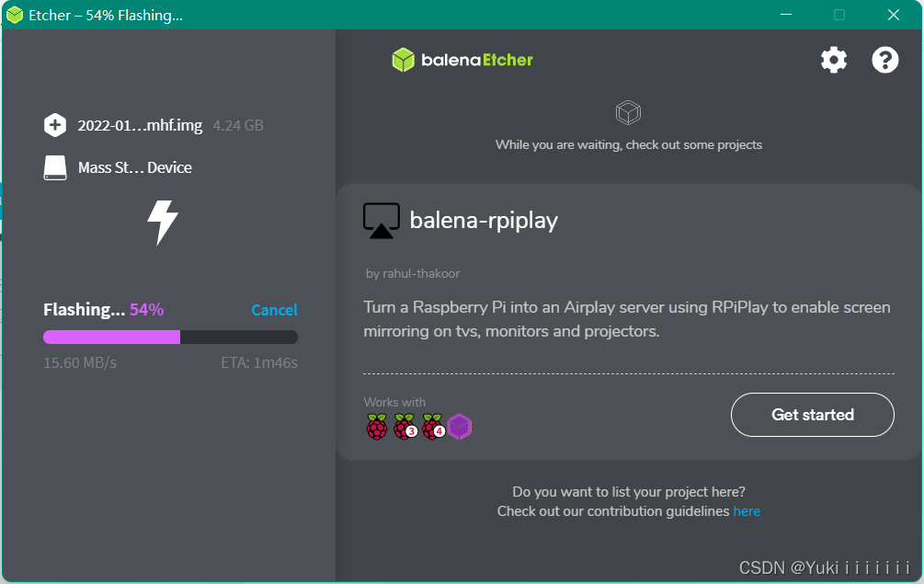Viewport: 924px width, 584px height.
Task: Click the flashing progress bar
Action: pyautogui.click(x=170, y=338)
